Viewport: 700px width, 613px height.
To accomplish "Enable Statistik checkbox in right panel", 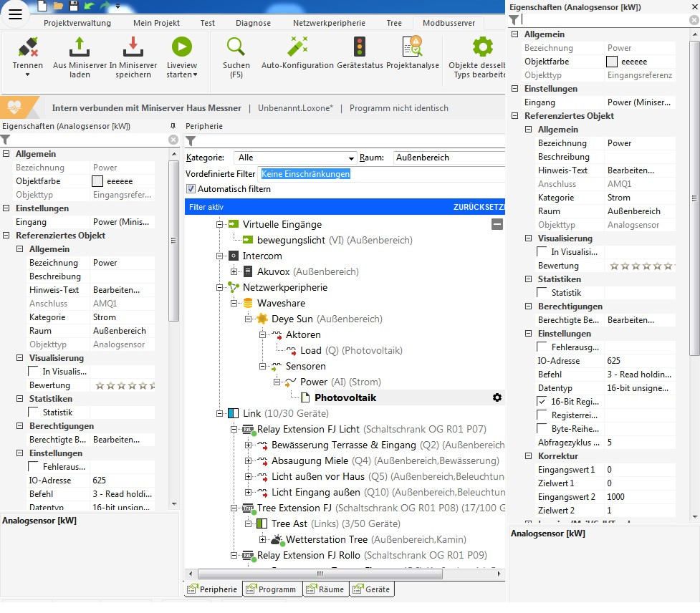I will point(542,293).
